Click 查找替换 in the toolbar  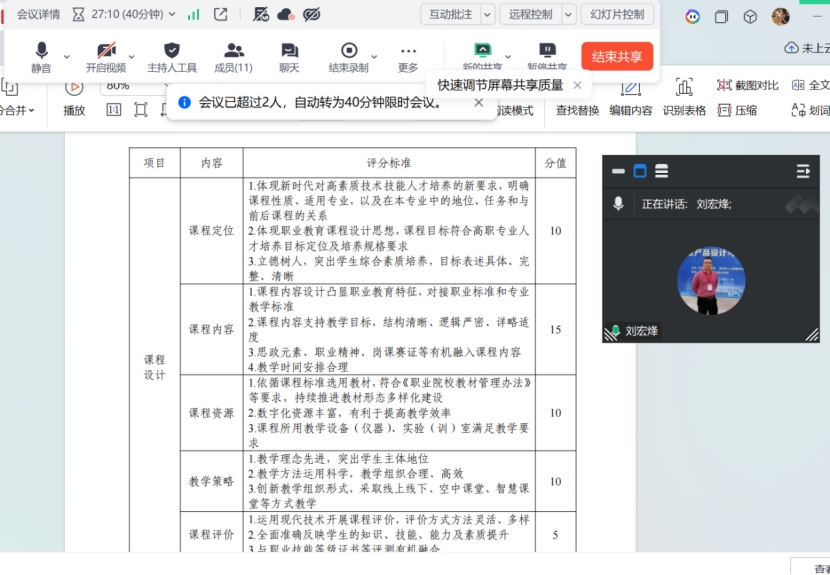click(578, 110)
